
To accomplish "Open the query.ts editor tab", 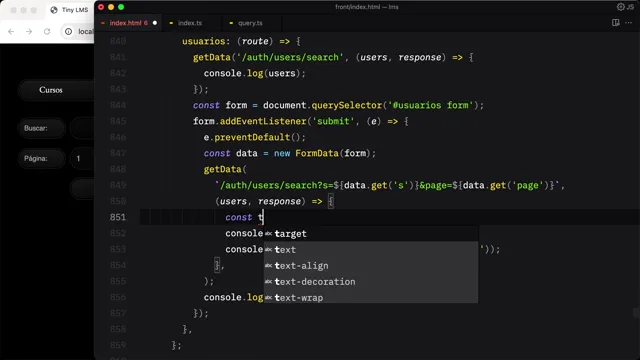I will [x=250, y=23].
